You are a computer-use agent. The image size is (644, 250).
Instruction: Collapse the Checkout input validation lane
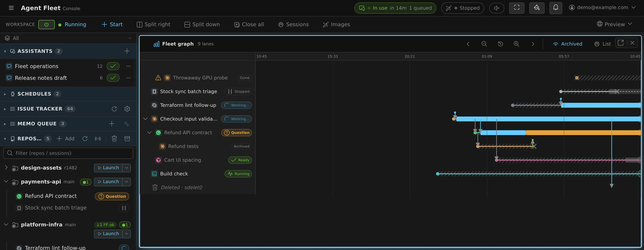[145, 119]
